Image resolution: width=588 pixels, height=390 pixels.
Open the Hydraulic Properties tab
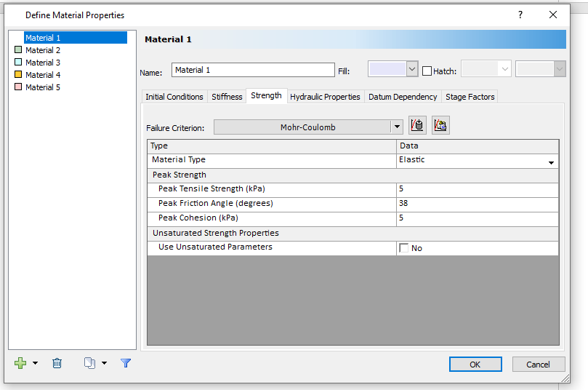[x=325, y=97]
